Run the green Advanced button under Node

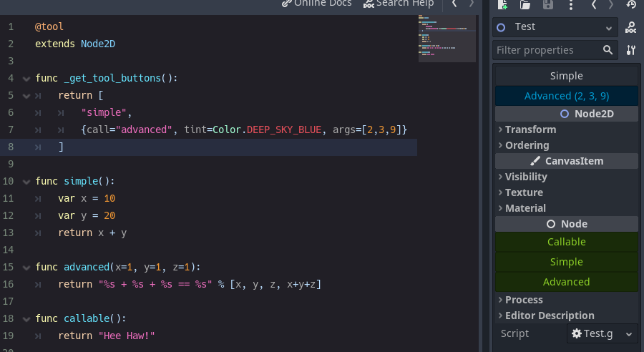pyautogui.click(x=567, y=282)
